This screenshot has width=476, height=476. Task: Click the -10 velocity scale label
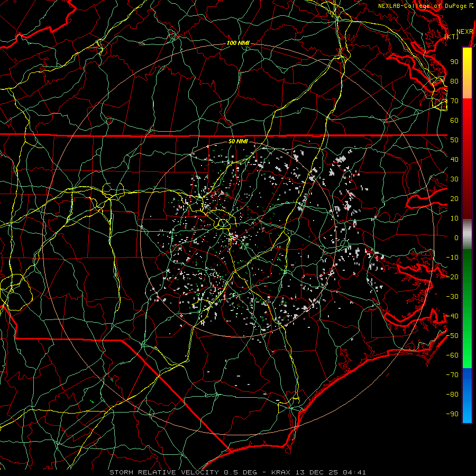click(452, 258)
